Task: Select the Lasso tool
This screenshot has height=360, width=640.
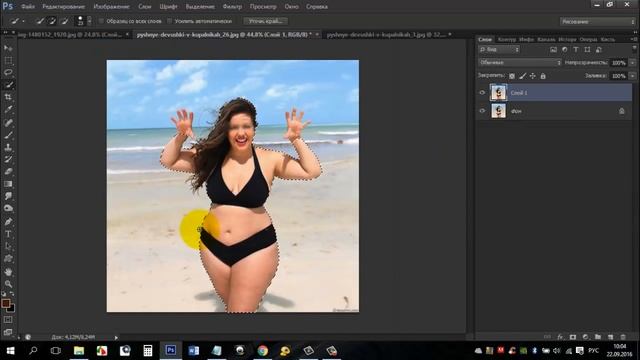Action: click(8, 73)
